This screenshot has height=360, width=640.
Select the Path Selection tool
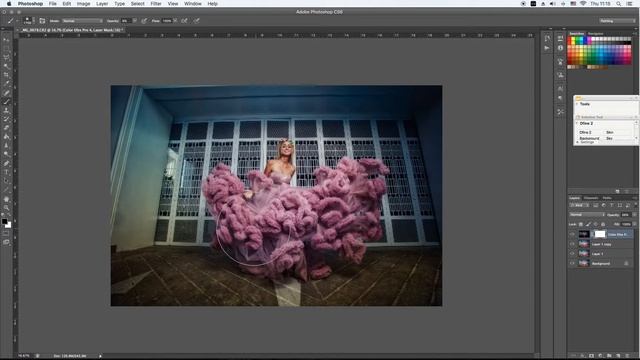[x=6, y=180]
